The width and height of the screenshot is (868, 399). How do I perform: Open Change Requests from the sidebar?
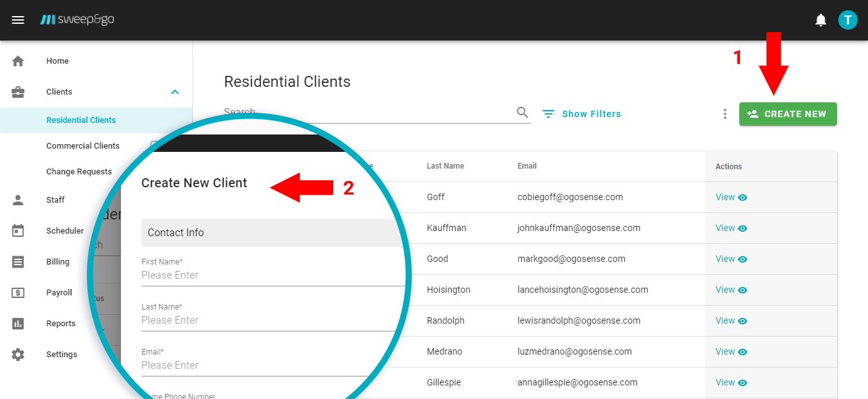pyautogui.click(x=78, y=171)
